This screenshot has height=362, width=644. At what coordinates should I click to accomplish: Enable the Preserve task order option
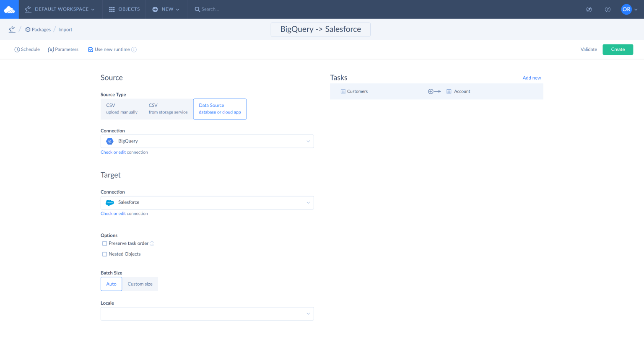tap(104, 243)
